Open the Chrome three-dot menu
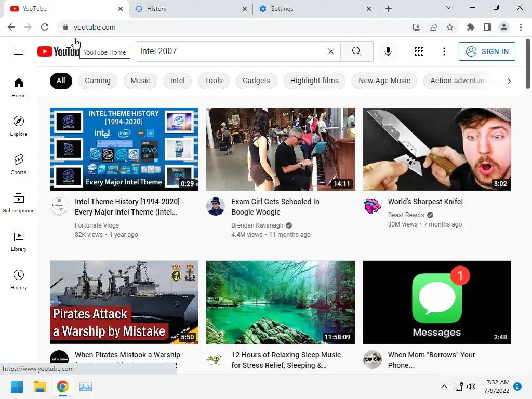 click(521, 27)
